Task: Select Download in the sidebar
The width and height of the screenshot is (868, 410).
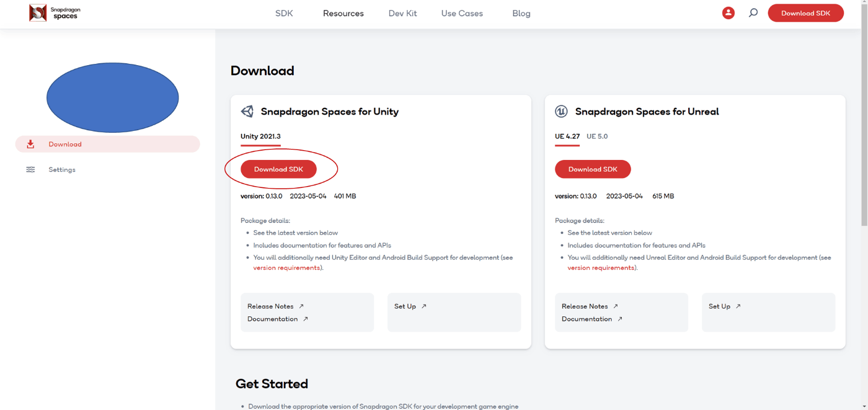Action: (108, 144)
